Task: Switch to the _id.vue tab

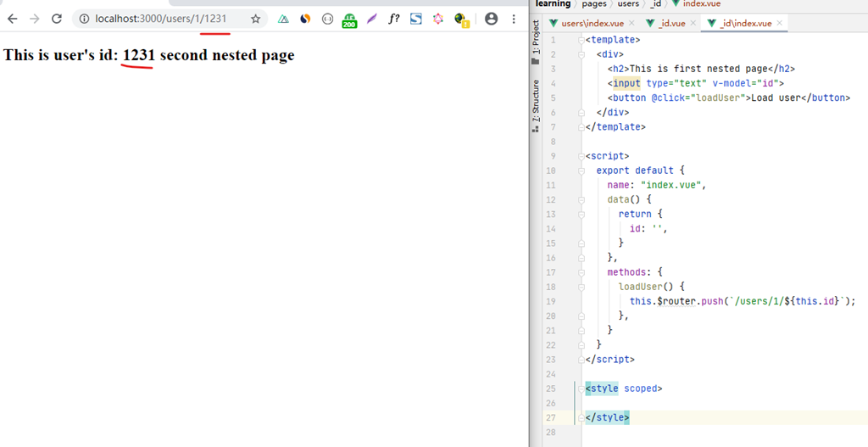Action: coord(672,23)
